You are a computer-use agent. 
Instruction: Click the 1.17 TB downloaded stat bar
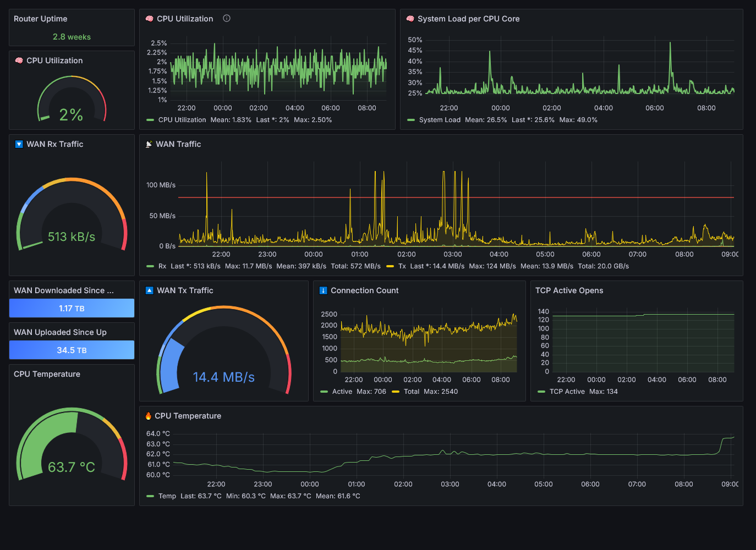tap(72, 308)
